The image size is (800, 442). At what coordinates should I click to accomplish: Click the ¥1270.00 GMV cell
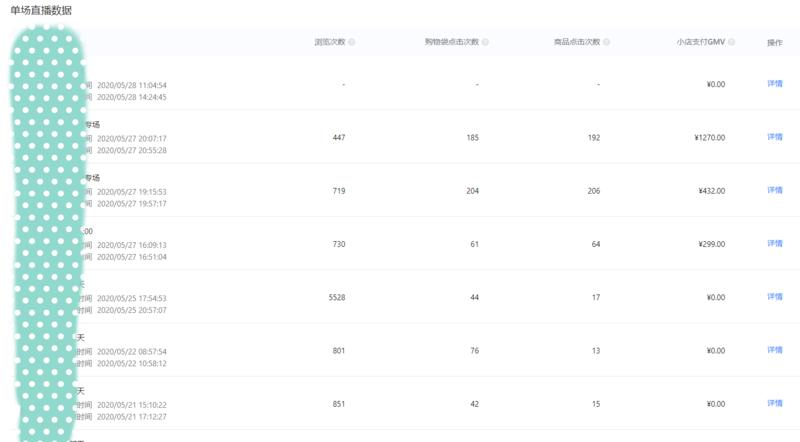pos(709,137)
